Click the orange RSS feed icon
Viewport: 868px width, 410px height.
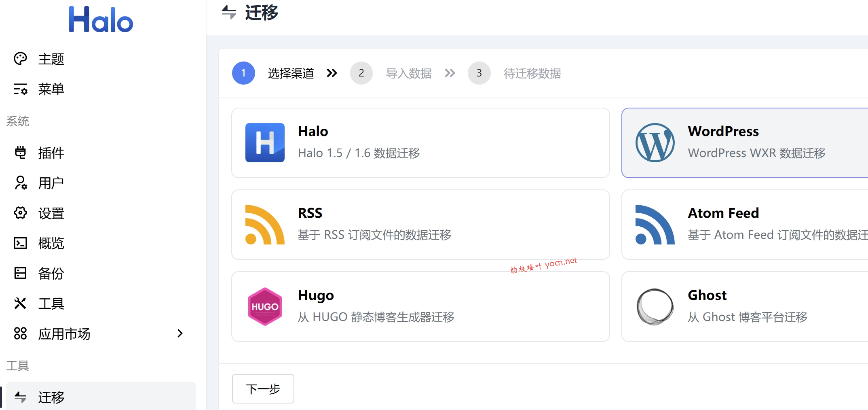[x=264, y=224]
